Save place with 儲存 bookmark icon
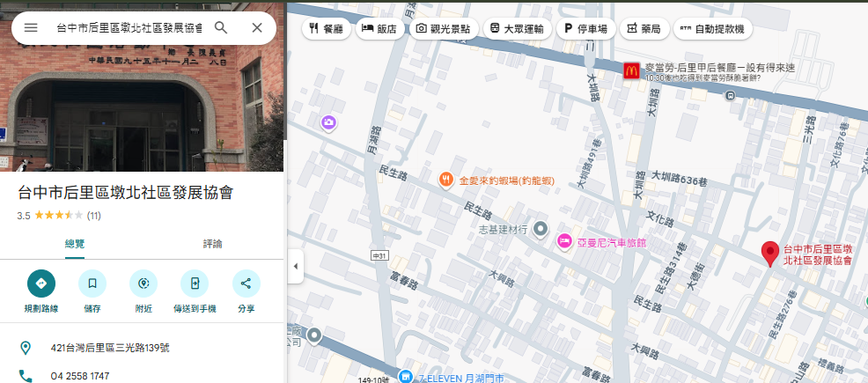 (92, 284)
